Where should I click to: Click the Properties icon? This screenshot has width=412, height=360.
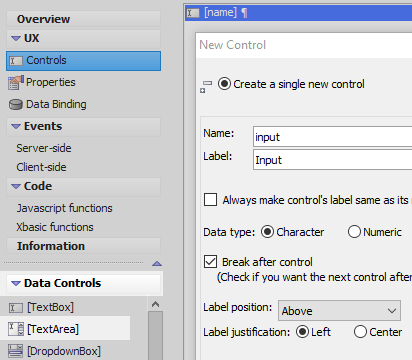(16, 83)
